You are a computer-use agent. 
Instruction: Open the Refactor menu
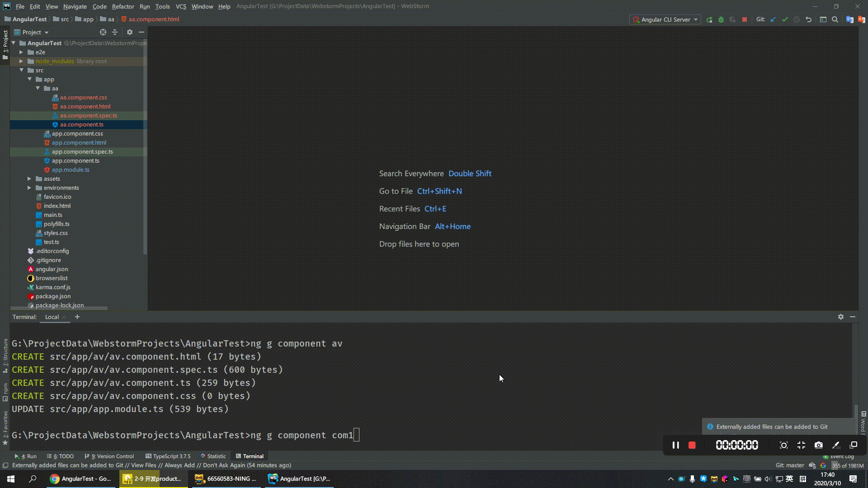click(x=123, y=6)
